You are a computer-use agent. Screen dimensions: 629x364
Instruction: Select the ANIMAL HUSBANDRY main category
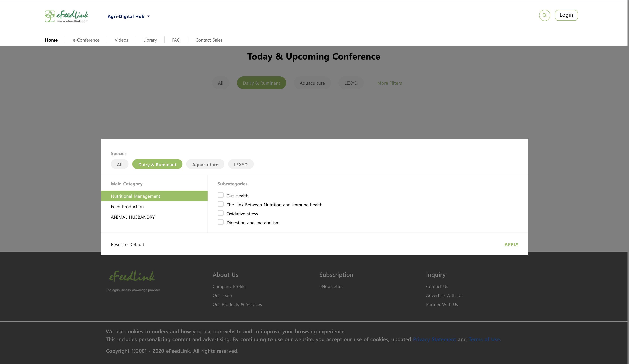(133, 217)
